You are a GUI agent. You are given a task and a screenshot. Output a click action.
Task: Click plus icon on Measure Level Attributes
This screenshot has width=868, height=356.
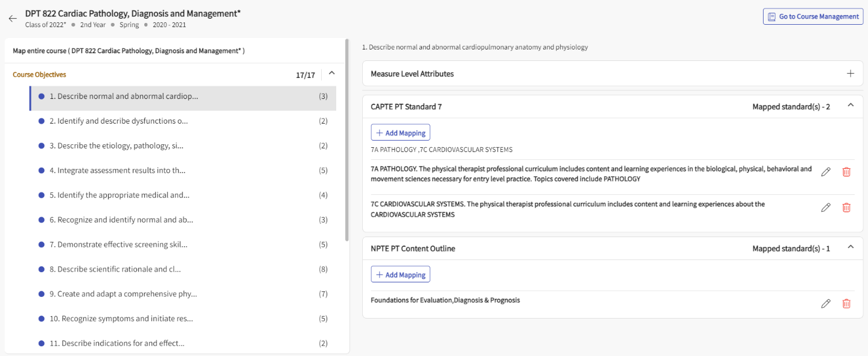point(850,74)
